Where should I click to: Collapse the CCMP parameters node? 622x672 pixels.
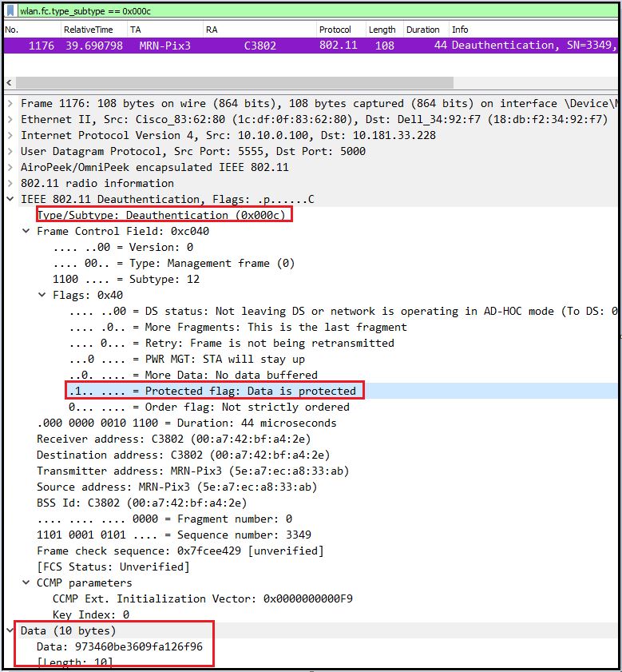pos(26,583)
